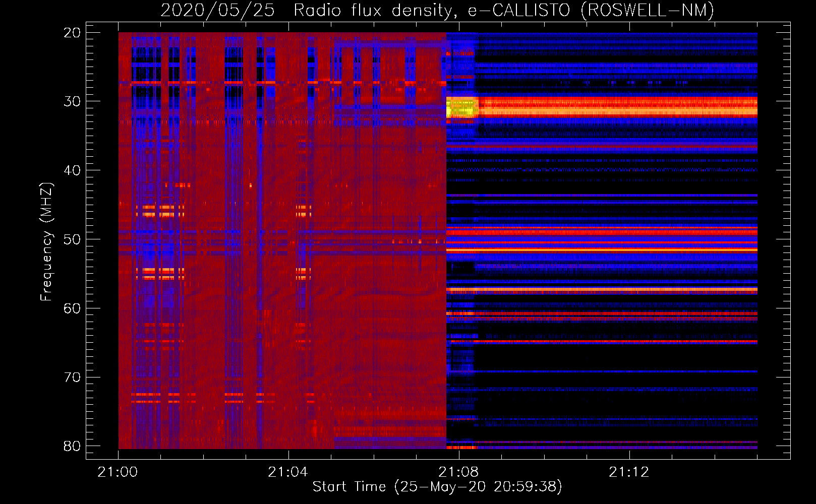
Task: Click the 20 frequency tick label
Action: pos(72,33)
